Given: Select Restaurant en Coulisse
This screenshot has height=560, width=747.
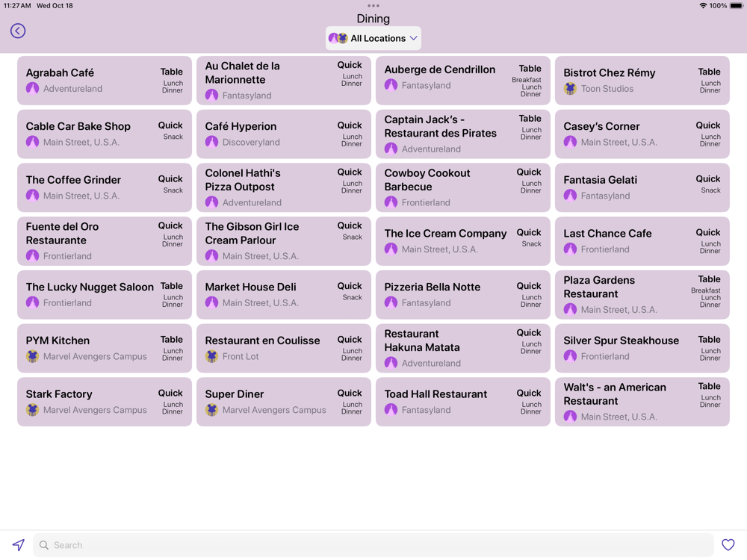Looking at the screenshot, I should [283, 348].
